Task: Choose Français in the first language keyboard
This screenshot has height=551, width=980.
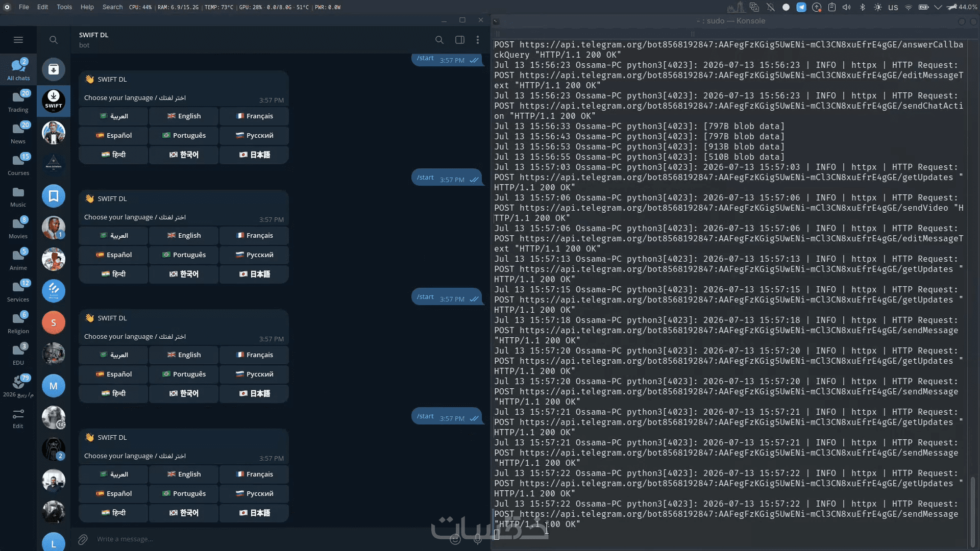Action: point(254,116)
